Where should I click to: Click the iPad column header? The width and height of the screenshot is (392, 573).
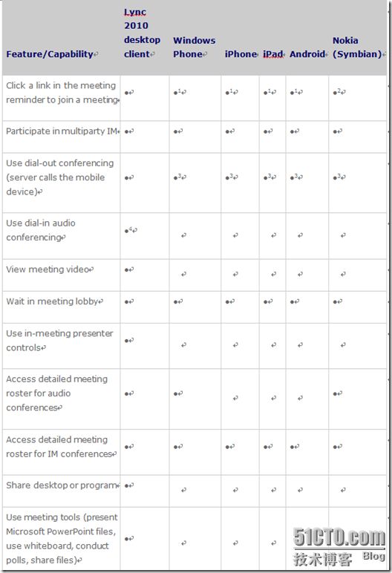coord(272,54)
